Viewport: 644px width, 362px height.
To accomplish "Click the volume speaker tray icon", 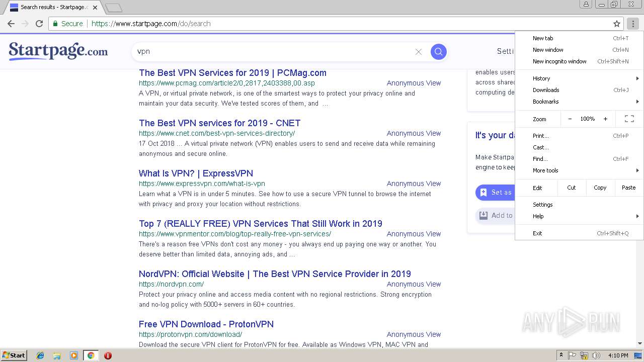I will pos(596,355).
